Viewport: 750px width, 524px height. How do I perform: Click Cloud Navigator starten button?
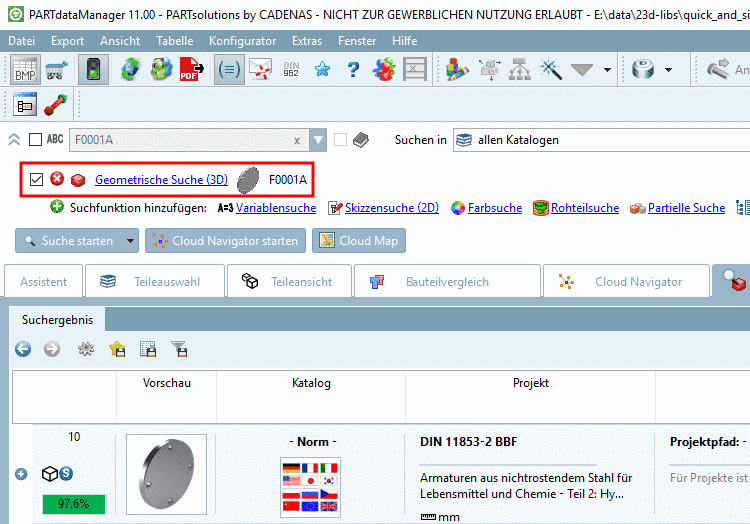pyautogui.click(x=225, y=240)
